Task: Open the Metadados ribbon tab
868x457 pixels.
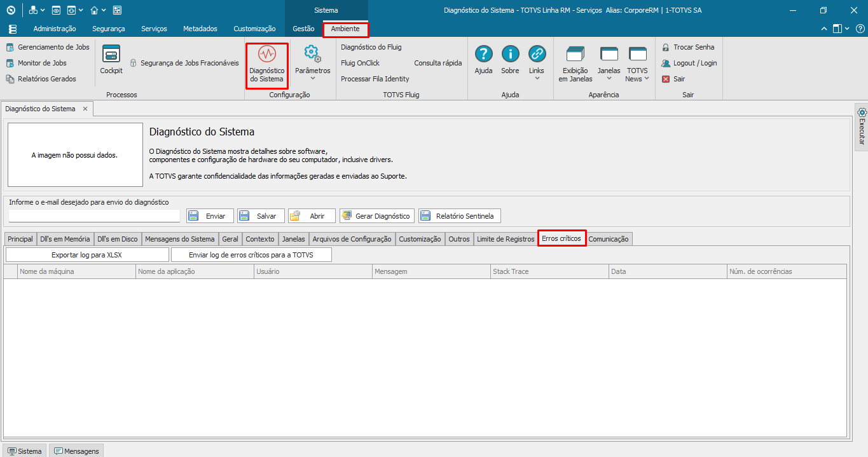Action: [200, 29]
